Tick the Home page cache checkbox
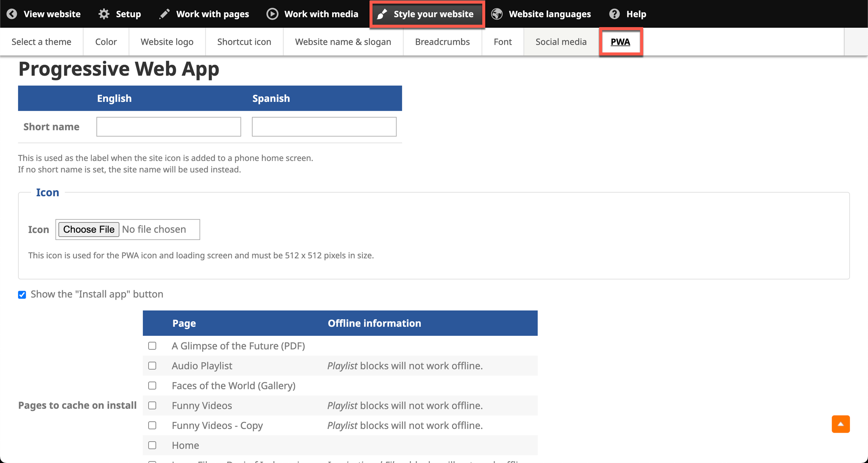Viewport: 868px width, 463px height. click(x=152, y=445)
